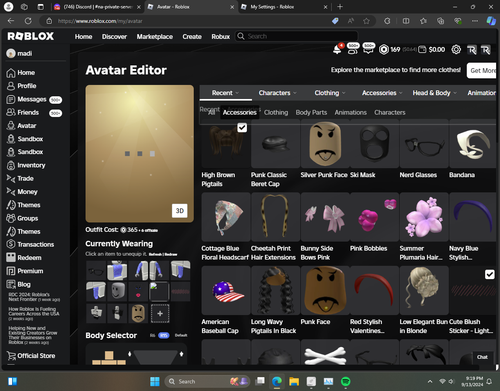Switch to the Discord browser tab
Image resolution: width=500 pixels, height=391 pixels.
pos(97,7)
